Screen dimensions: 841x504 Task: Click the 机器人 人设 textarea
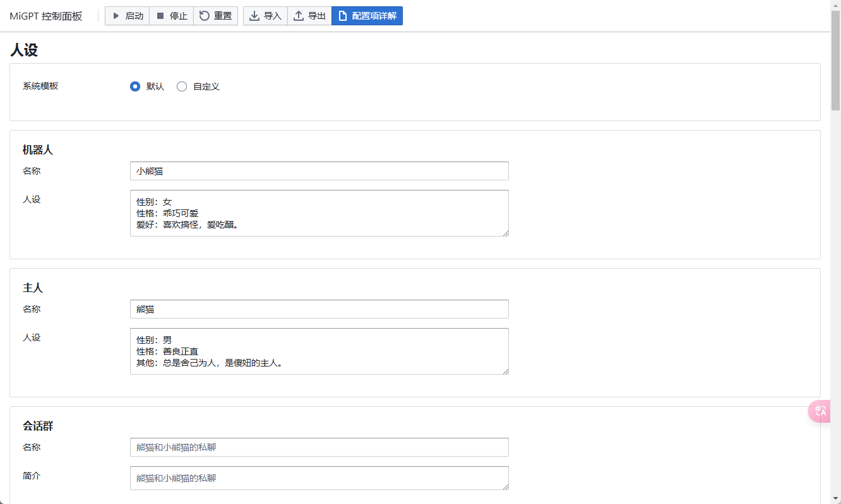coord(319,213)
